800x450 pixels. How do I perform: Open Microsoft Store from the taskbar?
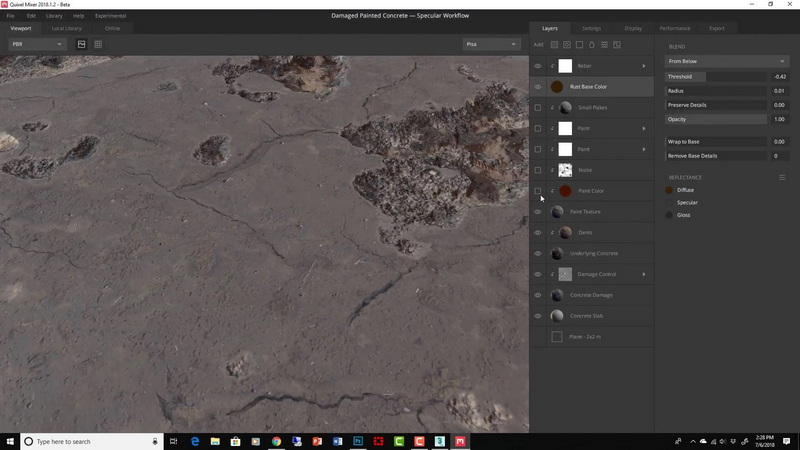coord(235,441)
